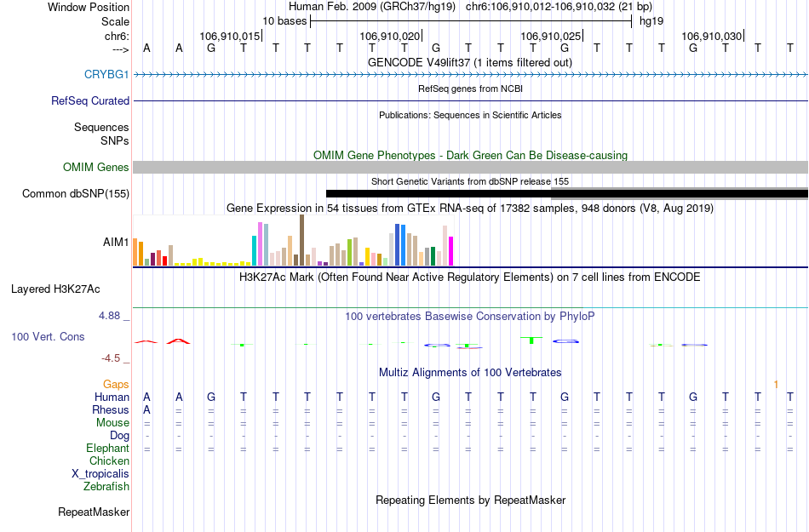Click the hg19 assembly label near scale

[651, 21]
